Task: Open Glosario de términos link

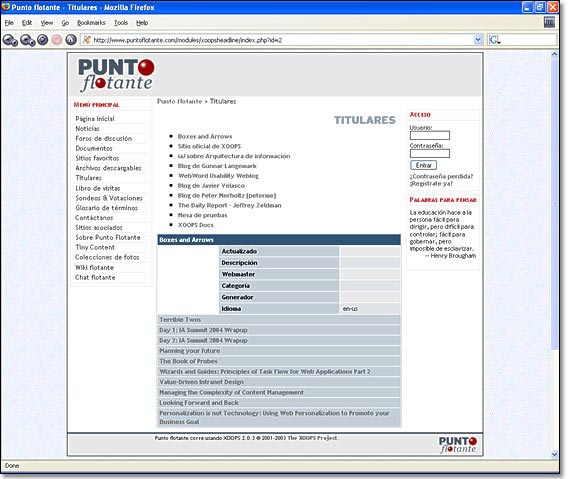Action: click(x=106, y=208)
